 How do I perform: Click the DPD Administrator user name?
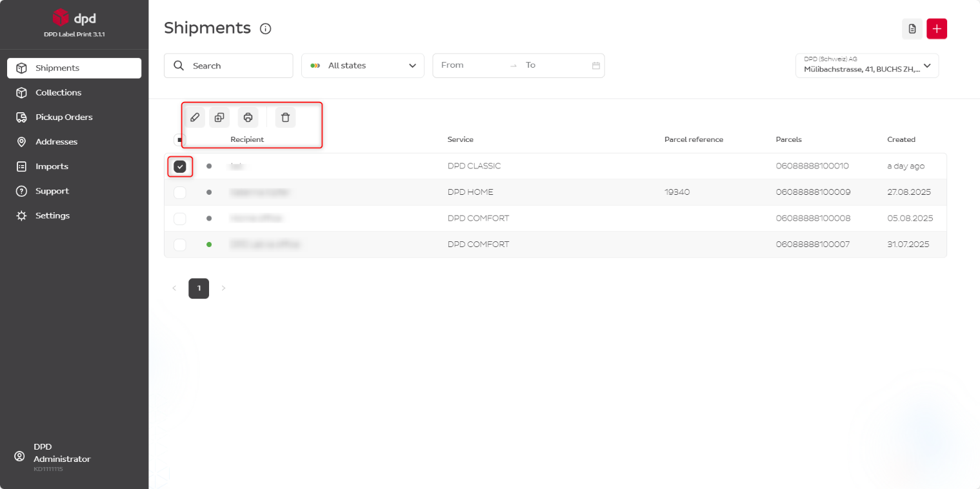coord(62,453)
